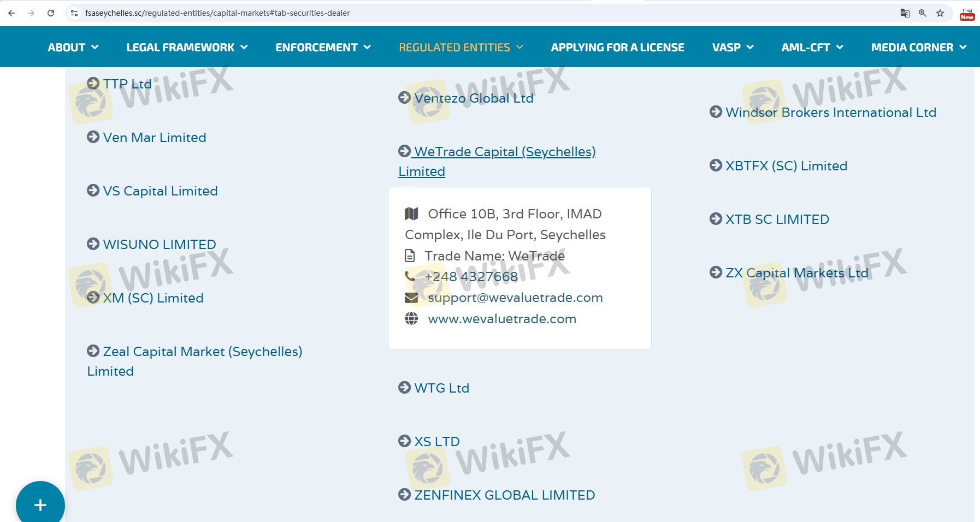Expand the XM (SC) Limited entry

click(x=153, y=298)
